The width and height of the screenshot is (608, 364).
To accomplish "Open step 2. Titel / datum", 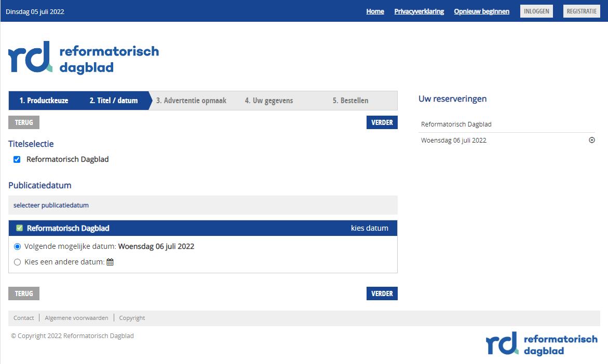I will [x=114, y=101].
